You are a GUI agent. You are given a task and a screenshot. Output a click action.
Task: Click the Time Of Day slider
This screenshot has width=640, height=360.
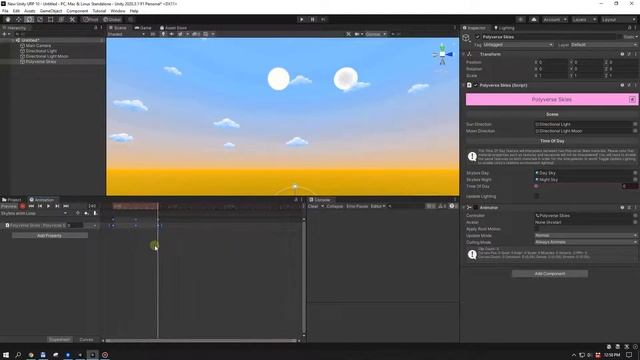[577, 186]
